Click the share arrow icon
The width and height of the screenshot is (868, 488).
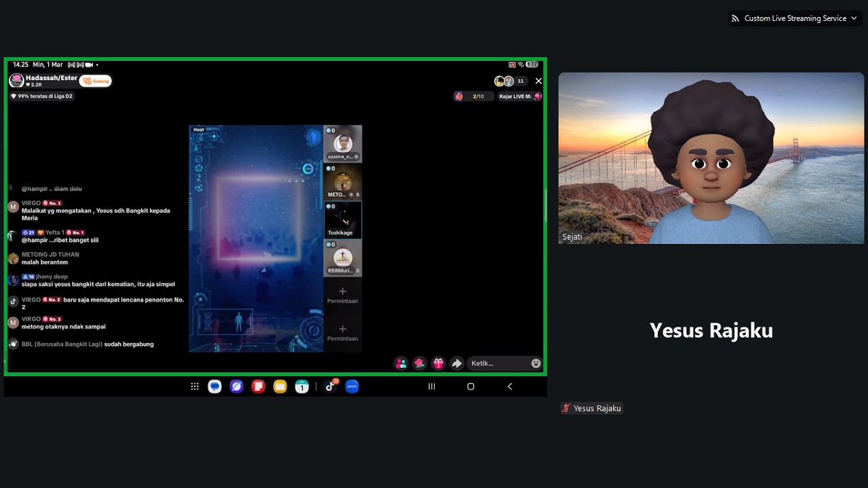point(457,363)
